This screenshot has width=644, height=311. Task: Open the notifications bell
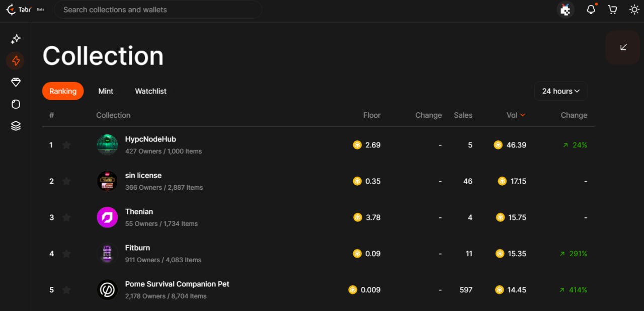[591, 10]
